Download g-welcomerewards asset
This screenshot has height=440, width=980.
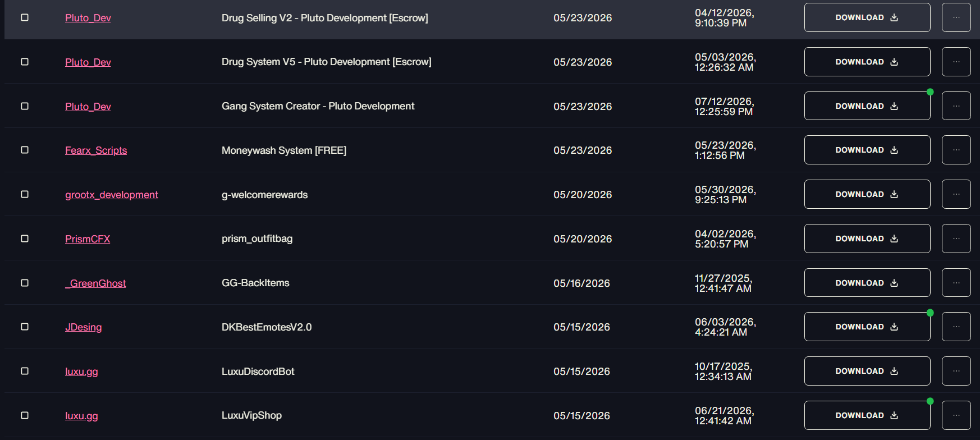867,194
